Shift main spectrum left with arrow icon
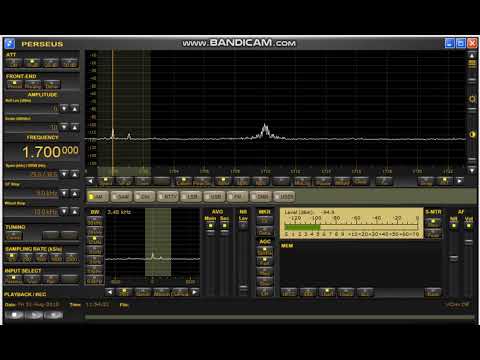The image size is (480, 360). (90, 181)
